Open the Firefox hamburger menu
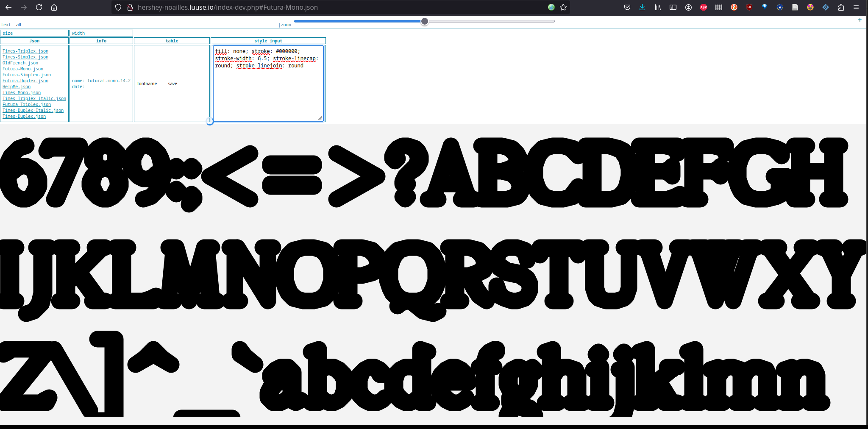 [856, 7]
